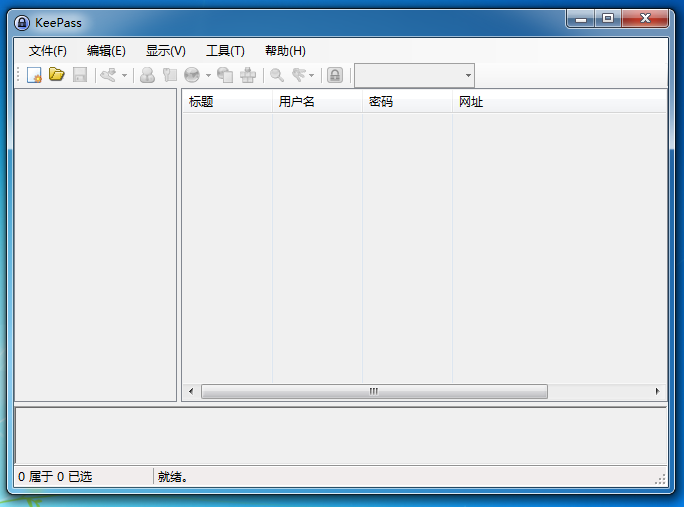Screen dimensions: 684x507
Task: Expand the Add Entry dropdown arrow
Action: [124, 75]
